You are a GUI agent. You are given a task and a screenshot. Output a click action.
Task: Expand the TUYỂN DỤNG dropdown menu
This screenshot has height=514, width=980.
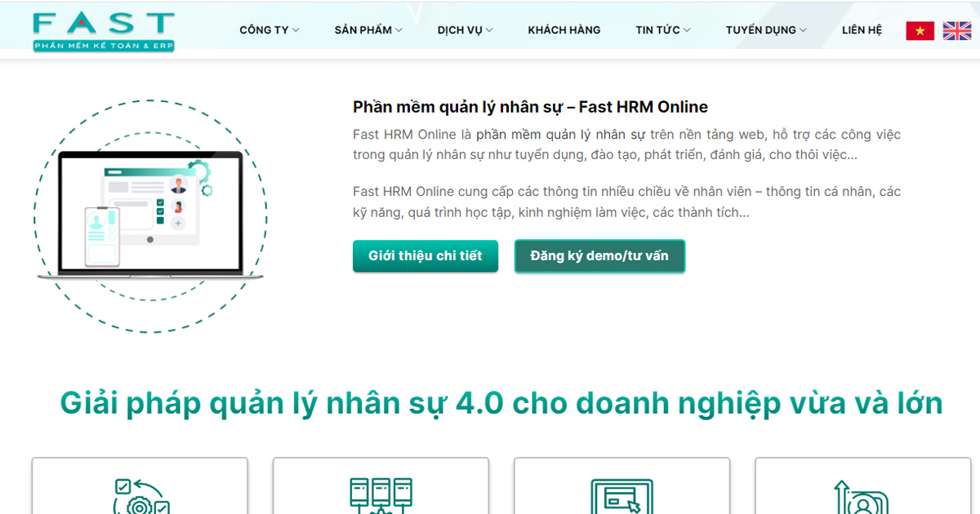click(766, 30)
